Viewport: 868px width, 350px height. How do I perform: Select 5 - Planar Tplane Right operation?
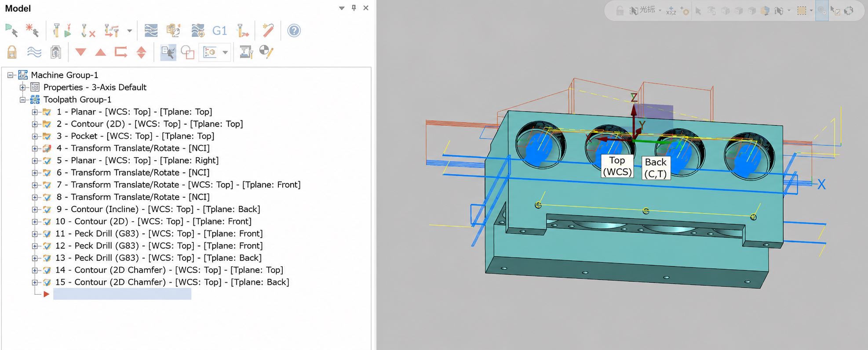137,161
